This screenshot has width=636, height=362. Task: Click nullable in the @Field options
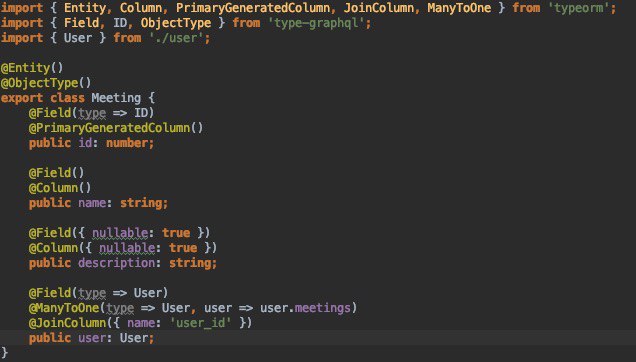(120, 233)
